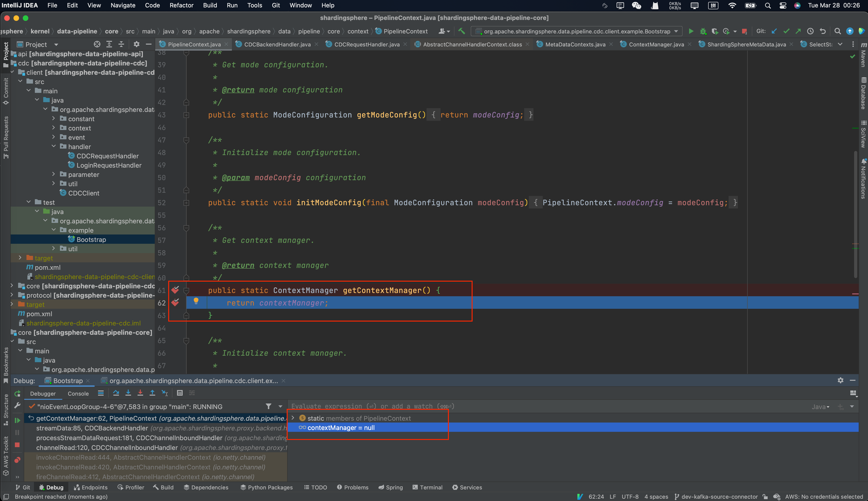Open Problems tool window button
This screenshot has width=868, height=501.
(x=353, y=487)
